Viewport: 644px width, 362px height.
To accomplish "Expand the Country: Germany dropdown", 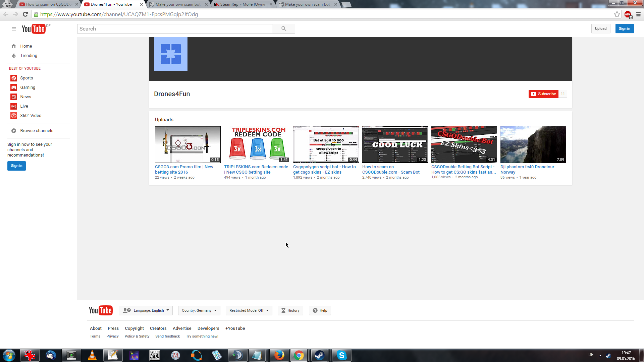I will (199, 310).
